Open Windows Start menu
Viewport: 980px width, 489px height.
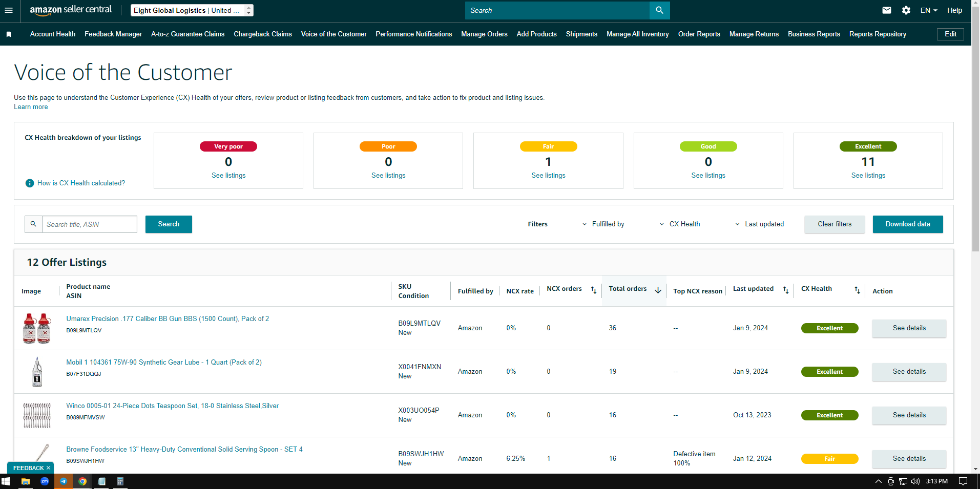click(x=6, y=481)
